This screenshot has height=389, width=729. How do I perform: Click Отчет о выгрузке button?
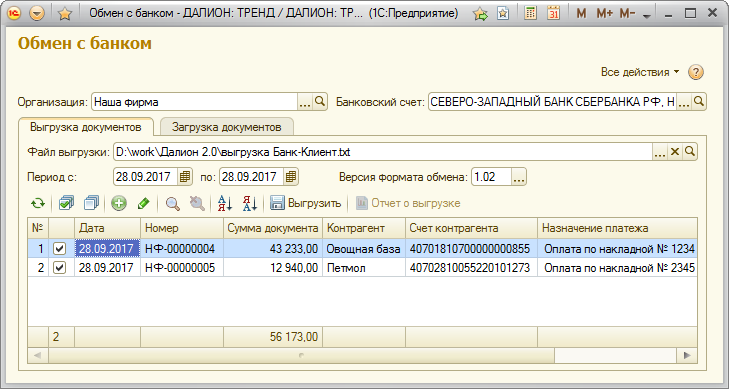pos(408,203)
